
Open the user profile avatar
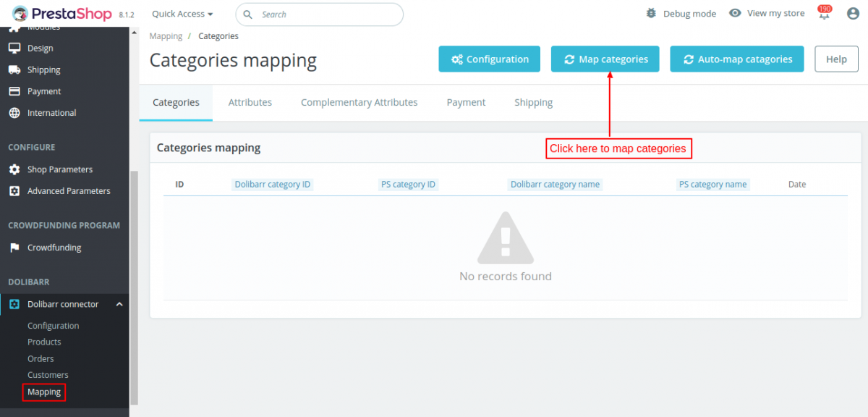click(x=853, y=13)
